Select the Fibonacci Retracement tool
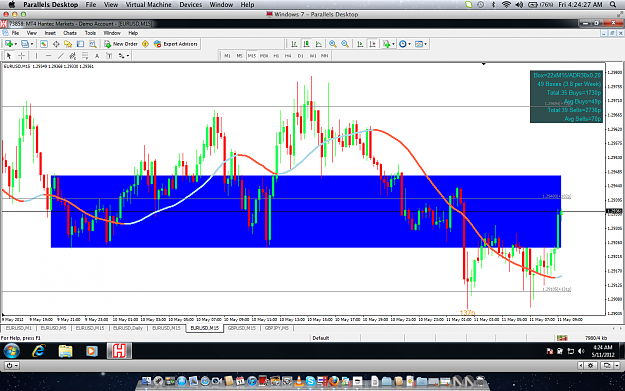The height and width of the screenshot is (391, 625). pos(85,56)
